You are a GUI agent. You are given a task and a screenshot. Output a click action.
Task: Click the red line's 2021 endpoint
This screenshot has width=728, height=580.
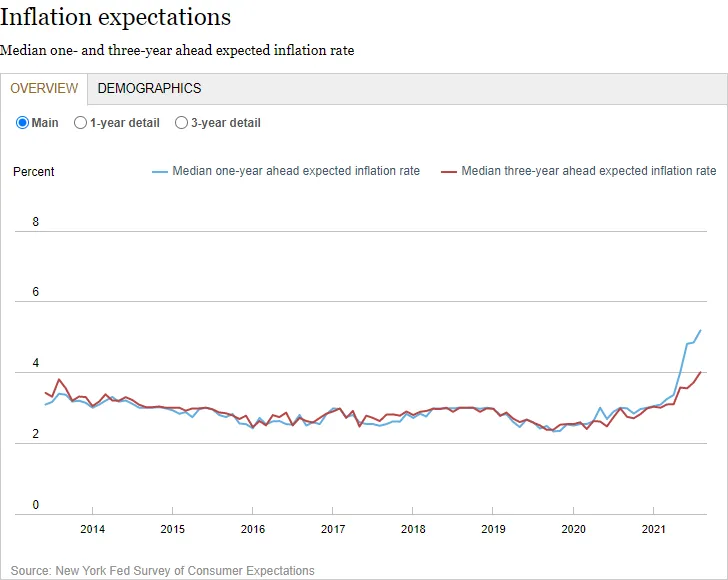[x=700, y=372]
